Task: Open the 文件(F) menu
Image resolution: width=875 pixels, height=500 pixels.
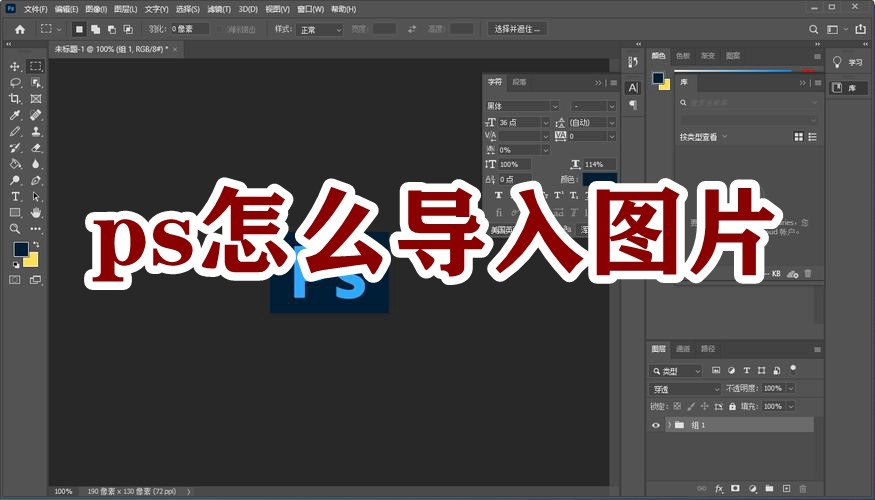Action: coord(36,9)
